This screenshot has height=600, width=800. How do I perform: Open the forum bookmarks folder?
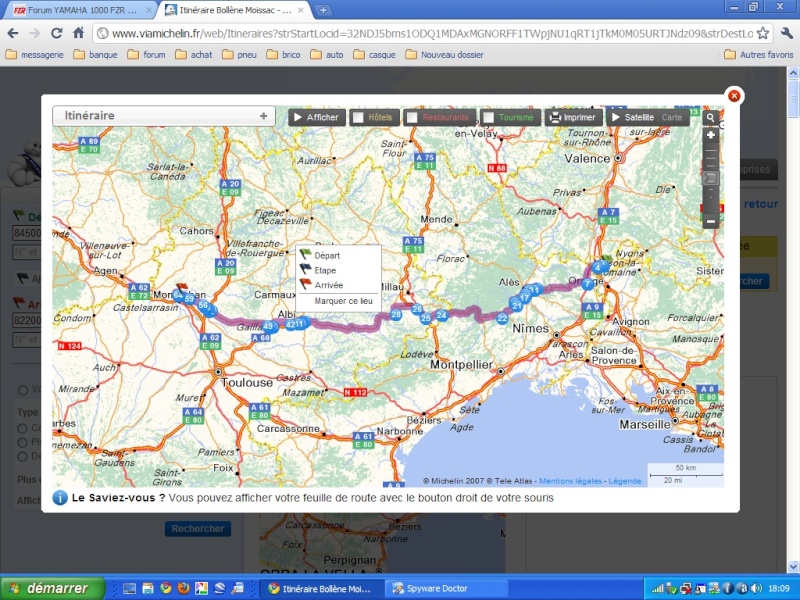coord(146,55)
